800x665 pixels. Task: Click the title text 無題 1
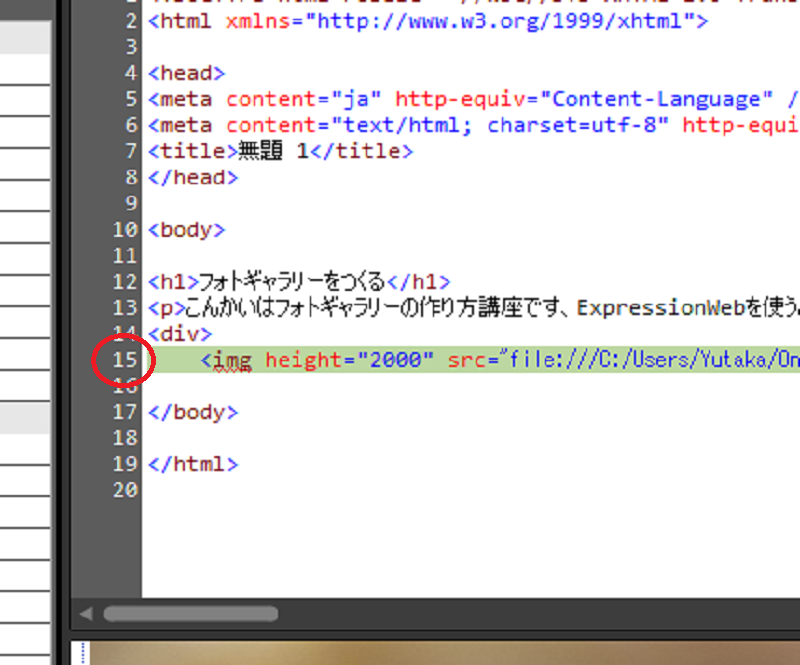tap(273, 151)
